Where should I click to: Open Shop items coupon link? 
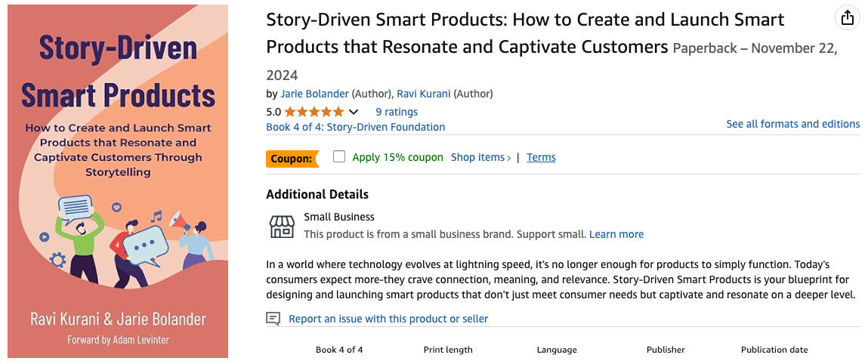click(480, 157)
